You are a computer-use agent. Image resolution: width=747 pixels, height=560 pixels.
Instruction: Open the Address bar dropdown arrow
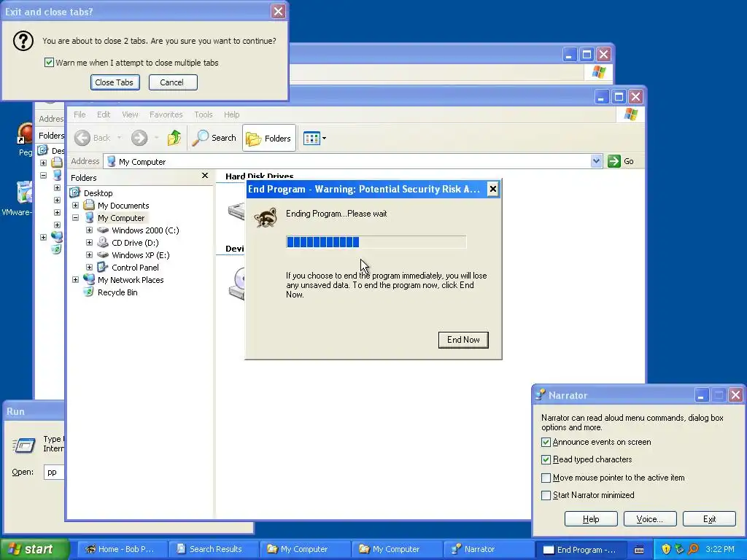pyautogui.click(x=596, y=161)
